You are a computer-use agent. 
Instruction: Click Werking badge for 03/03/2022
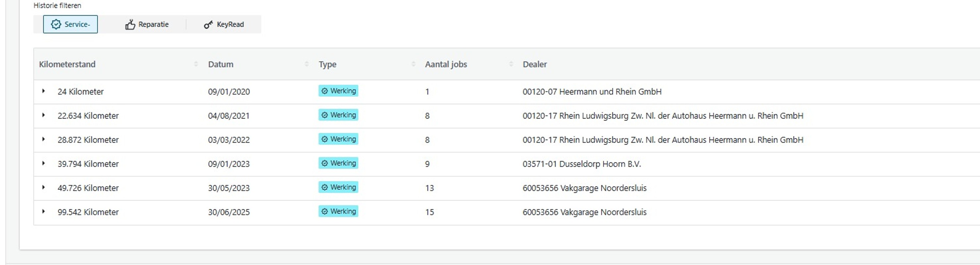pyautogui.click(x=338, y=139)
